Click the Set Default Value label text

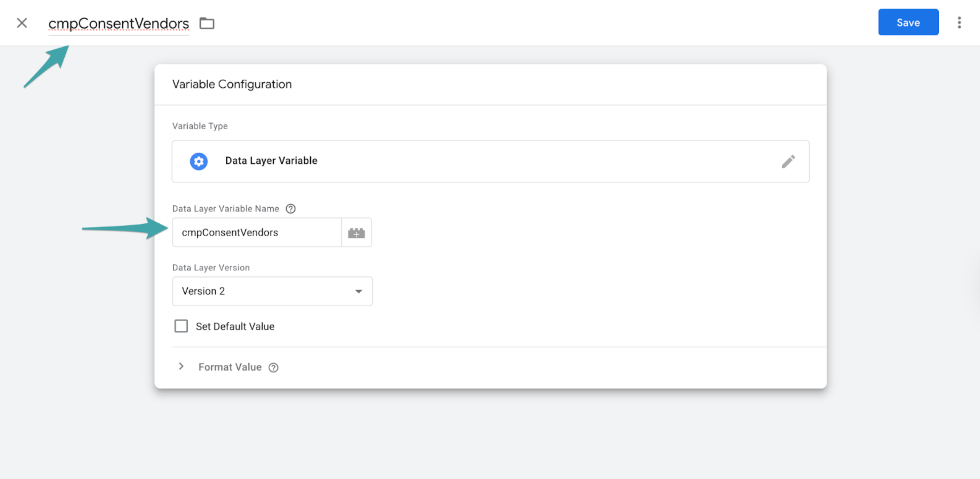coord(235,327)
